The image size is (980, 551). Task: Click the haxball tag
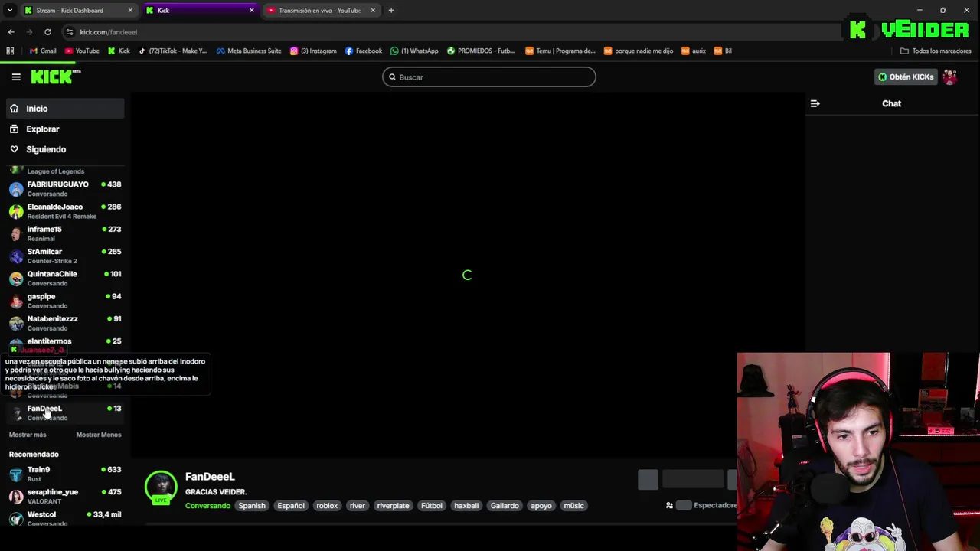click(x=466, y=506)
